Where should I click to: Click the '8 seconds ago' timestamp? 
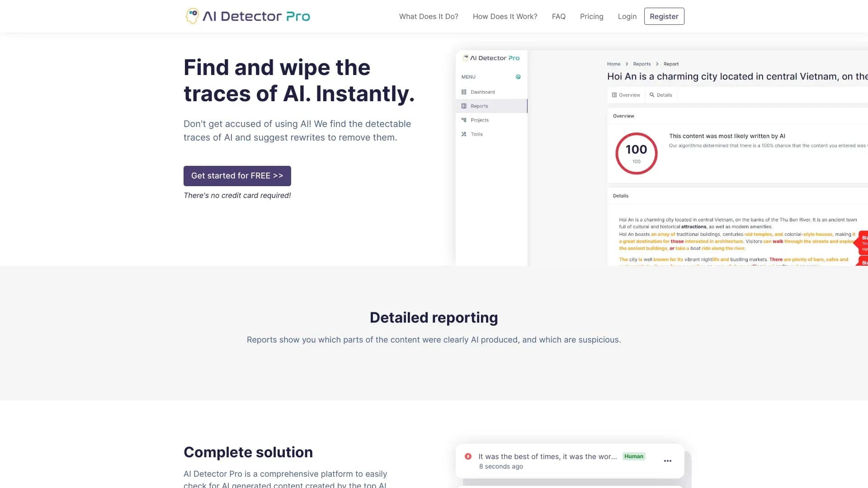click(501, 467)
